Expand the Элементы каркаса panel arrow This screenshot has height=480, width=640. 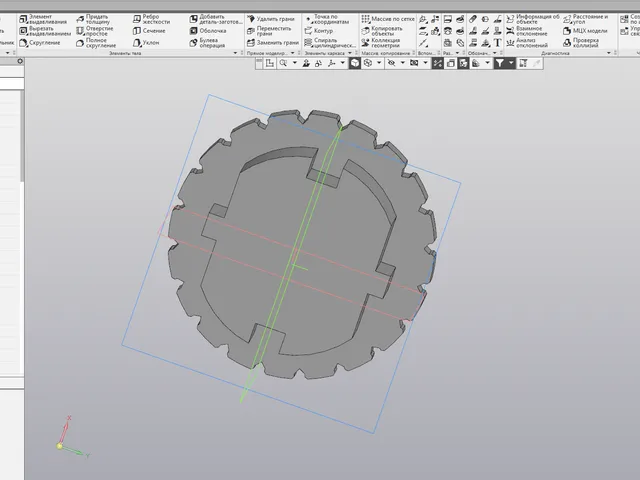click(350, 53)
